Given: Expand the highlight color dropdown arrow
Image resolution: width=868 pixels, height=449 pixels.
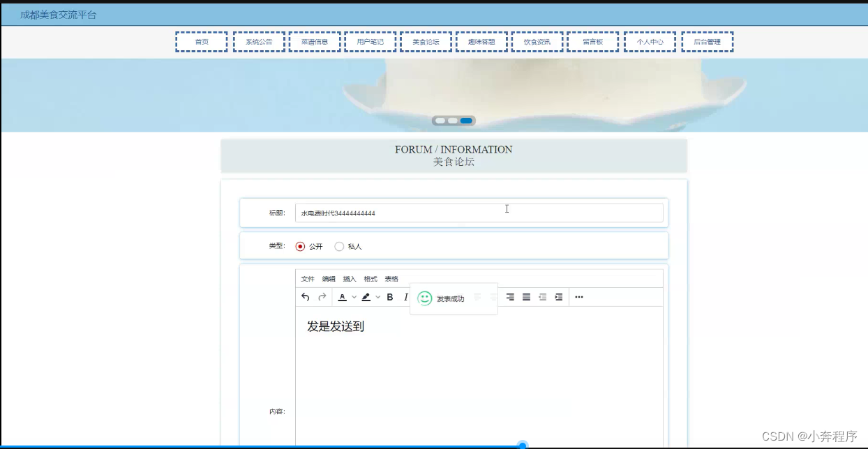Looking at the screenshot, I should [378, 297].
